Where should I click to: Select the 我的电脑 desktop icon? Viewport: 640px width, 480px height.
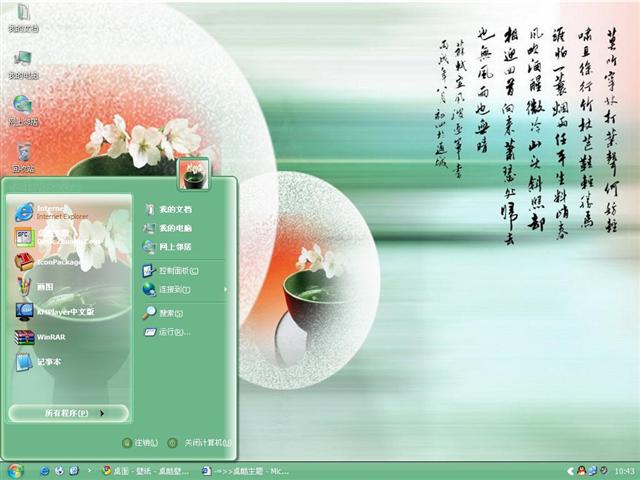point(23,64)
